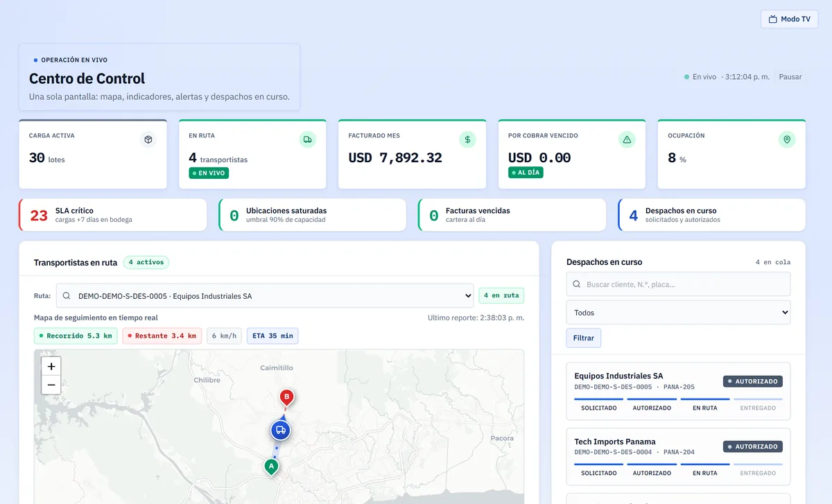Screen dimensions: 832x504
Task: Click the Centro de Control heading
Action: point(87,79)
